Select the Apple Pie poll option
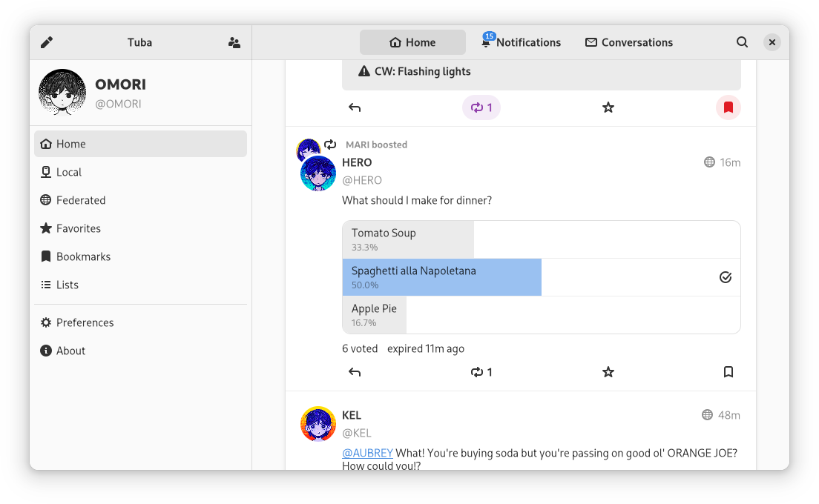The width and height of the screenshot is (819, 504). pyautogui.click(x=541, y=315)
